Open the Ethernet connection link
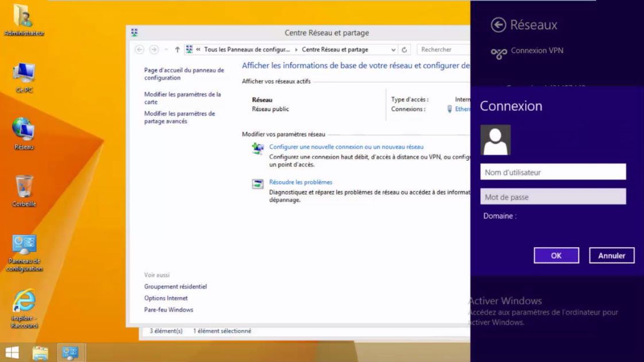Viewport: 644px width, 362px height. click(462, 109)
